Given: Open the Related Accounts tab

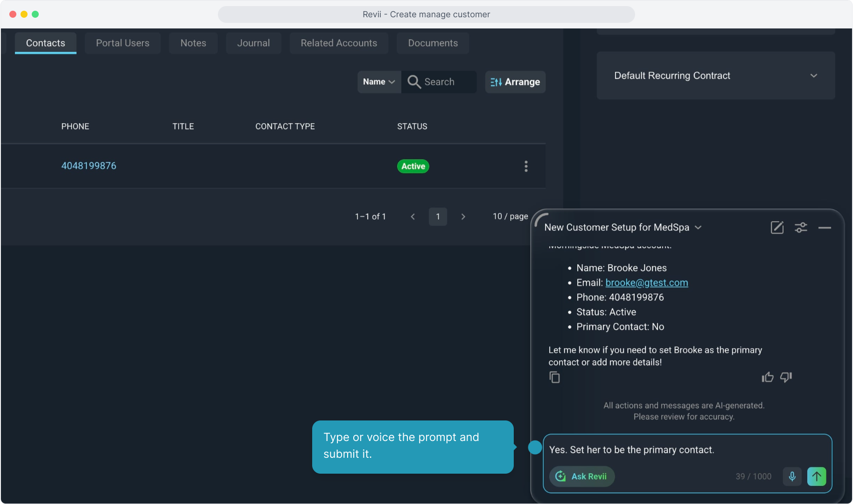Looking at the screenshot, I should tap(339, 43).
